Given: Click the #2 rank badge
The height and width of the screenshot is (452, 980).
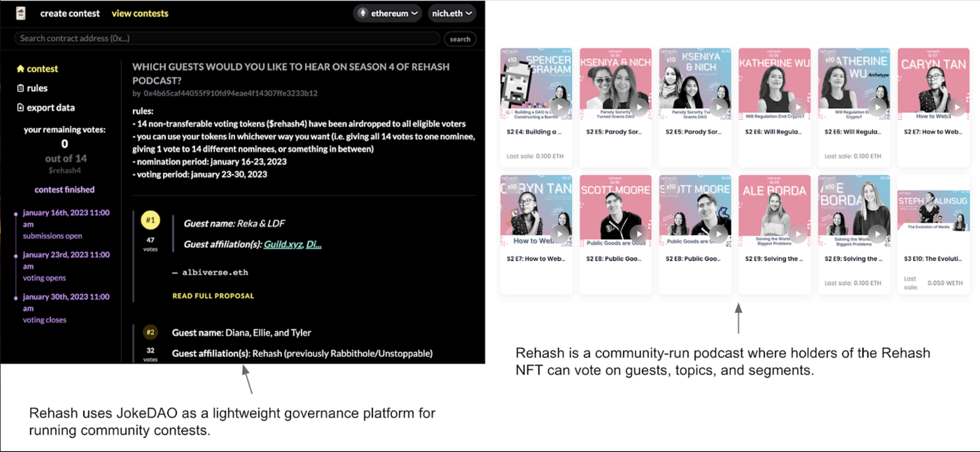Looking at the screenshot, I should point(150,332).
